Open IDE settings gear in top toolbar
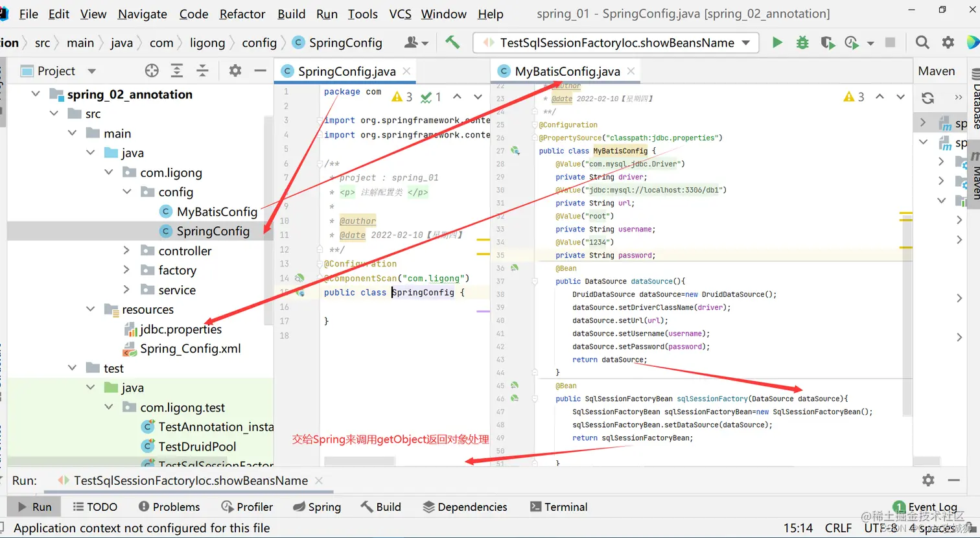980x538 pixels. [x=948, y=43]
